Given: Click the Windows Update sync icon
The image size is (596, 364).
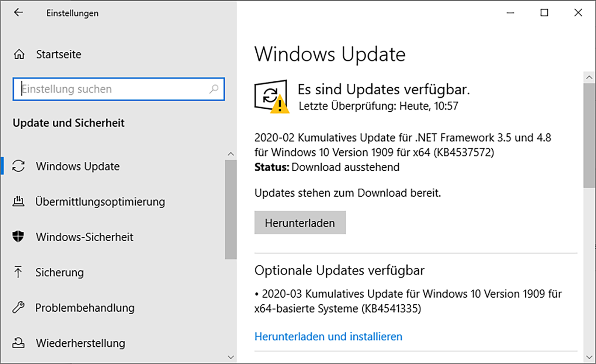Looking at the screenshot, I should coord(18,166).
